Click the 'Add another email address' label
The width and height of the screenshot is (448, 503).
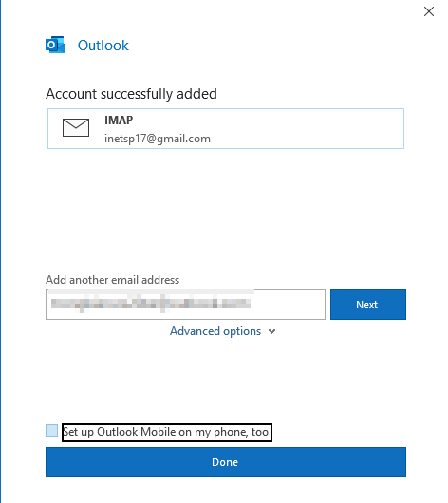[112, 280]
